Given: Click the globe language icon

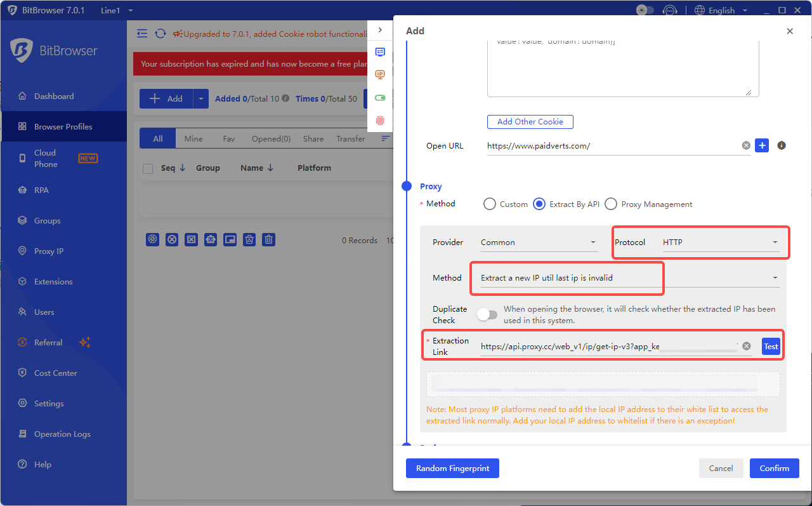Looking at the screenshot, I should point(700,10).
